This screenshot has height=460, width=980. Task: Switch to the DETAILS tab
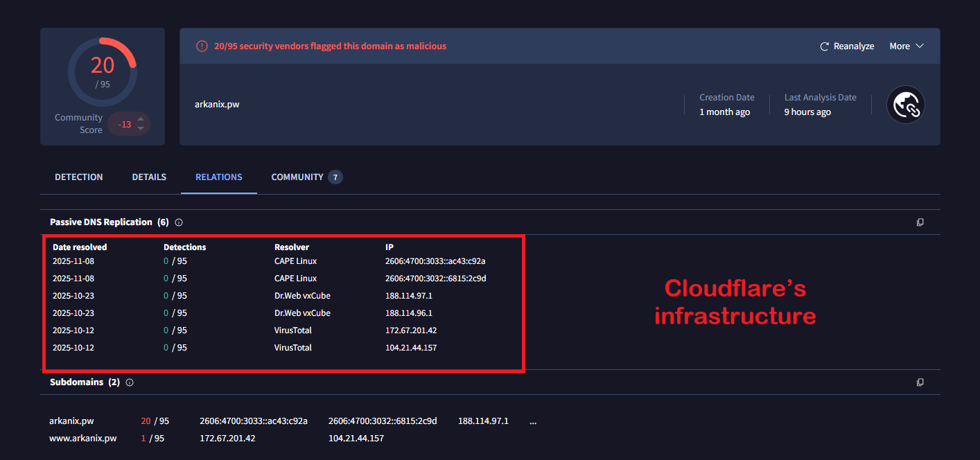(149, 177)
